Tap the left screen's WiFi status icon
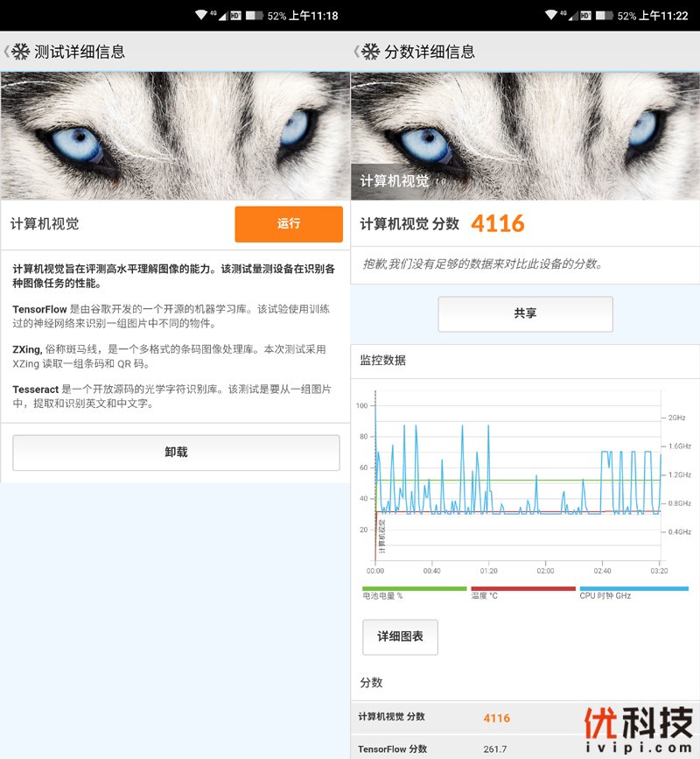The width and height of the screenshot is (700, 759). point(200,15)
